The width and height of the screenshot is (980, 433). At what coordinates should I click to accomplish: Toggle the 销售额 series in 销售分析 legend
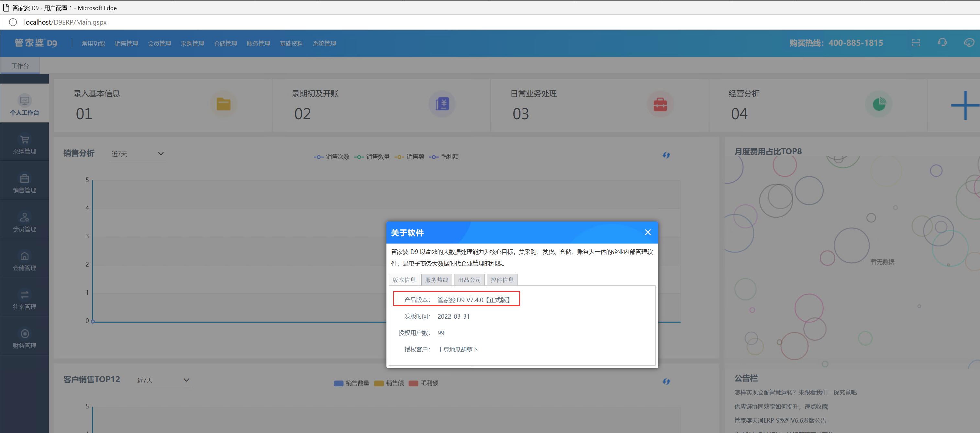pyautogui.click(x=409, y=156)
